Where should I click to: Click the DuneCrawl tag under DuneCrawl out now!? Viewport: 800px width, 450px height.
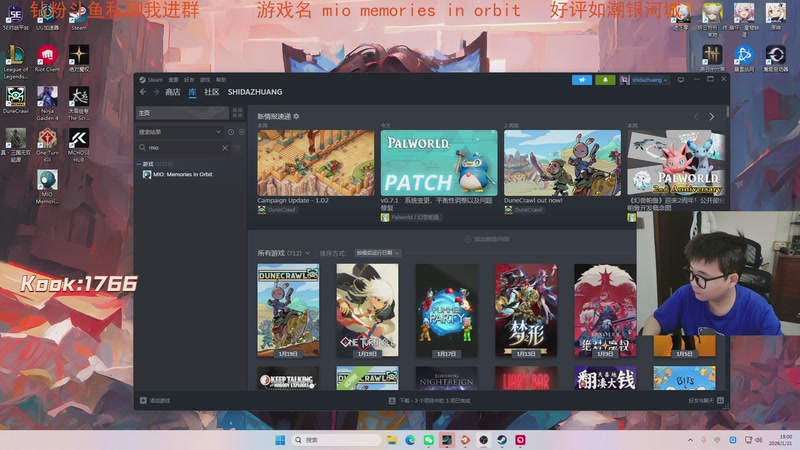523,210
